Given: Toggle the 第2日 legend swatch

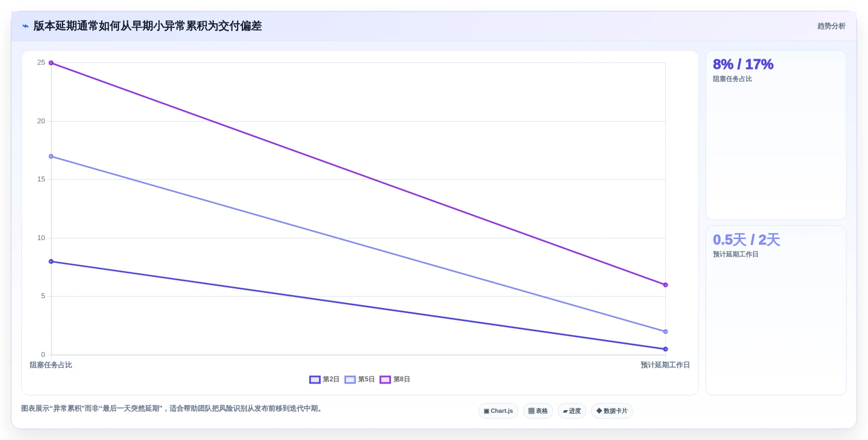Looking at the screenshot, I should click(315, 380).
